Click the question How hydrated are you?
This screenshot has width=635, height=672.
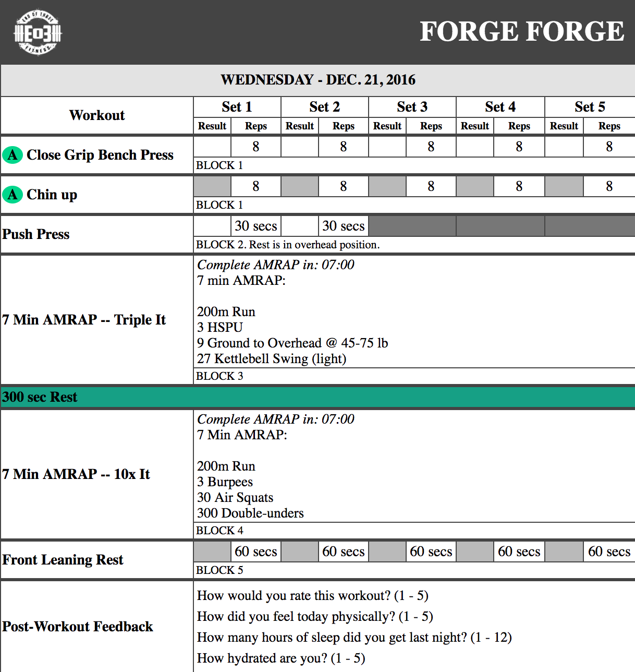pyautogui.click(x=281, y=658)
